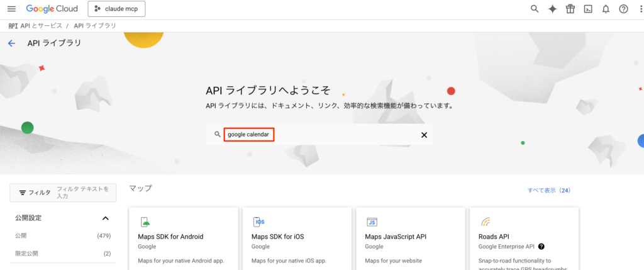Image resolution: width=644 pixels, height=270 pixels.
Task: Open the main navigation hamburger menu
Action: pyautogui.click(x=11, y=9)
